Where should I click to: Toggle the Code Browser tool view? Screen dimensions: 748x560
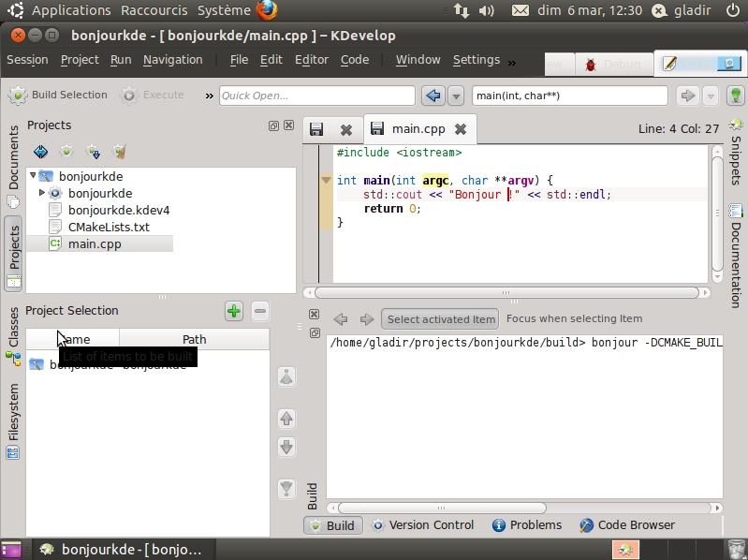point(626,525)
